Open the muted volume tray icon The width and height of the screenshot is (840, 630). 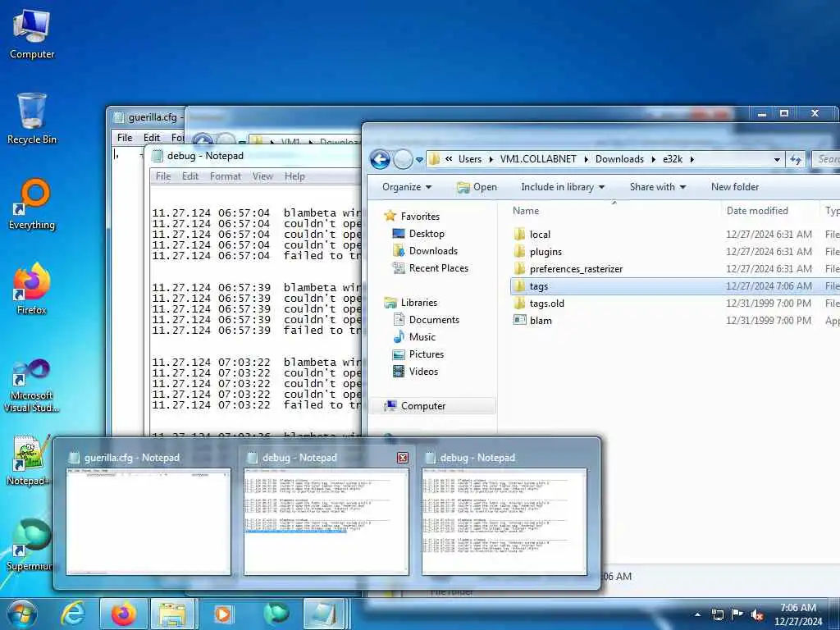point(756,614)
